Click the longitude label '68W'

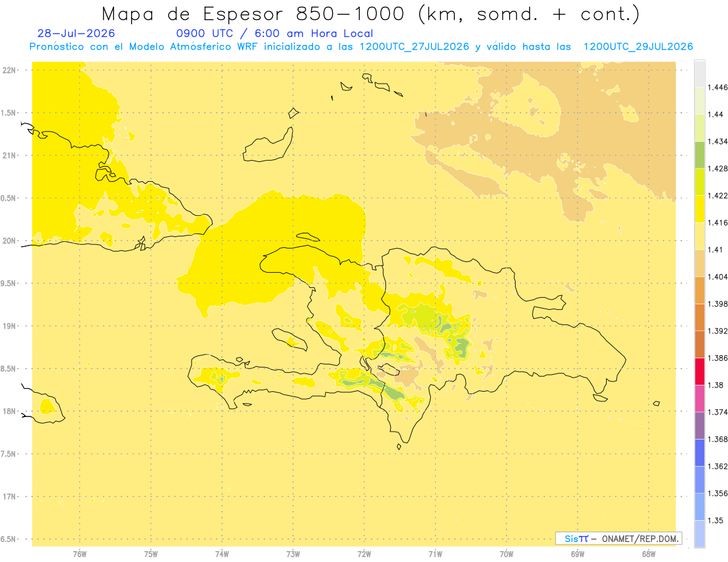[x=649, y=554]
